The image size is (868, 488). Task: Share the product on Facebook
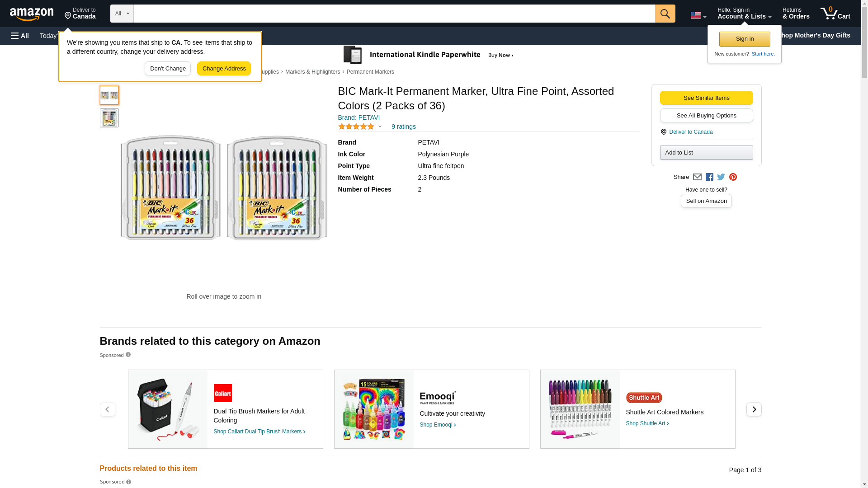[x=709, y=177]
